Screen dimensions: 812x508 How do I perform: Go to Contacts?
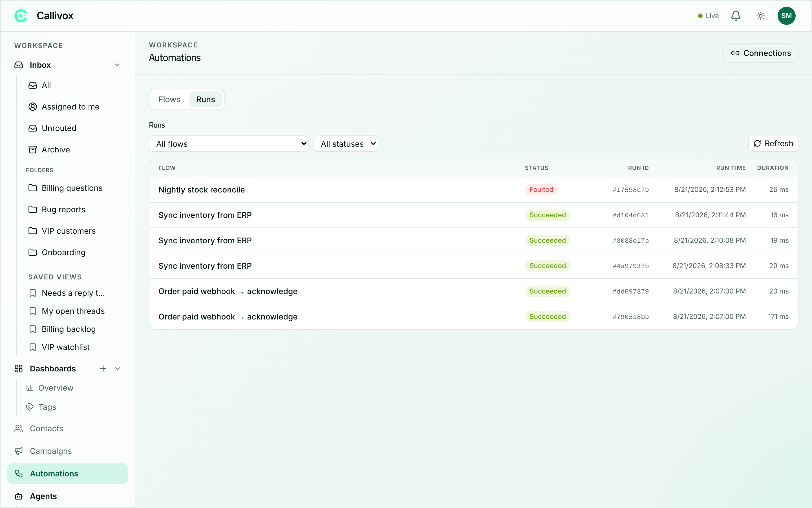coord(46,429)
